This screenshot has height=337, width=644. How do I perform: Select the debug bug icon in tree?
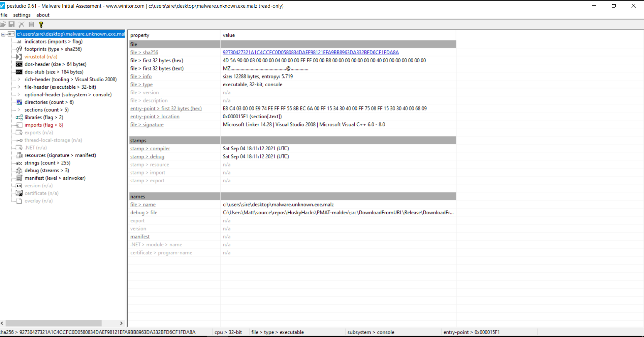(x=19, y=171)
